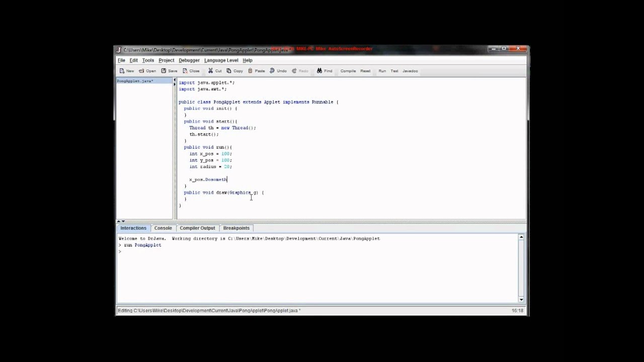Compile the project using the Compile button
This screenshot has width=644, height=362.
[348, 71]
